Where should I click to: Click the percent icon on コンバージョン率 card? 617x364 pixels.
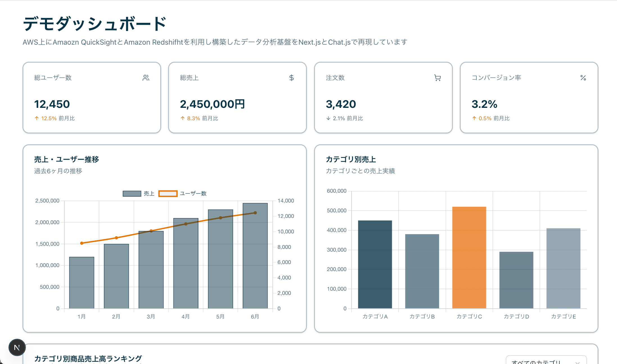click(583, 78)
